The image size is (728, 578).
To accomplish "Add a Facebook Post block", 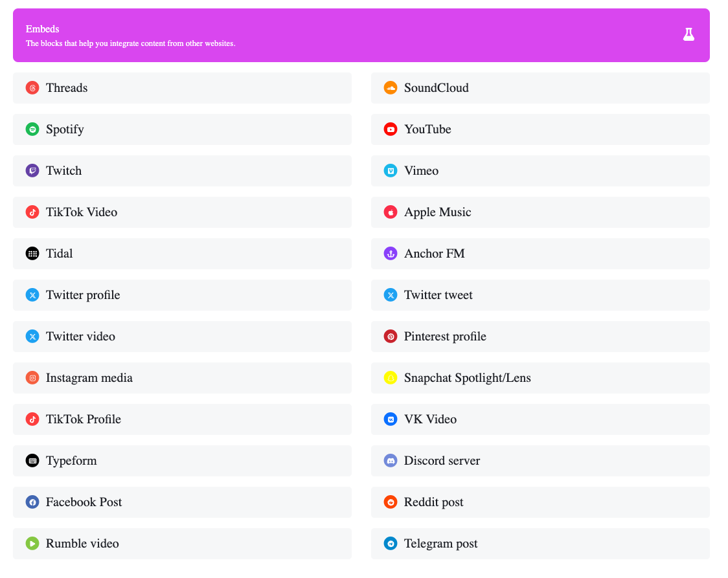I will 182,502.
